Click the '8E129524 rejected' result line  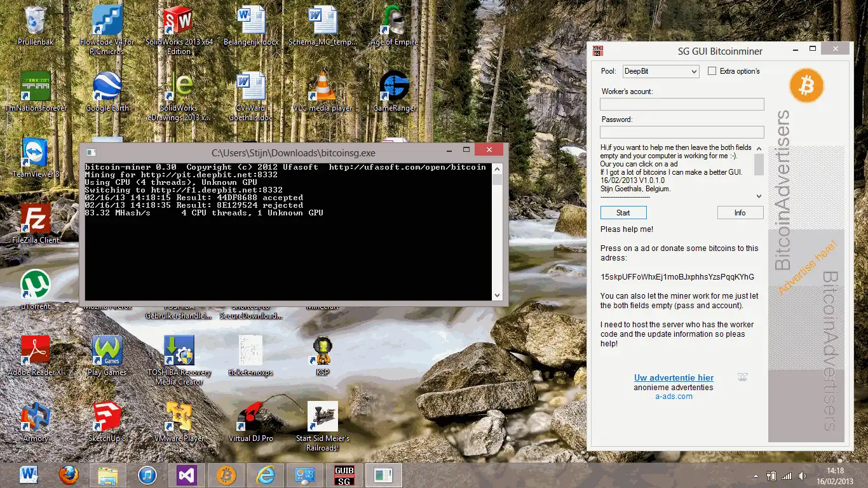(194, 205)
